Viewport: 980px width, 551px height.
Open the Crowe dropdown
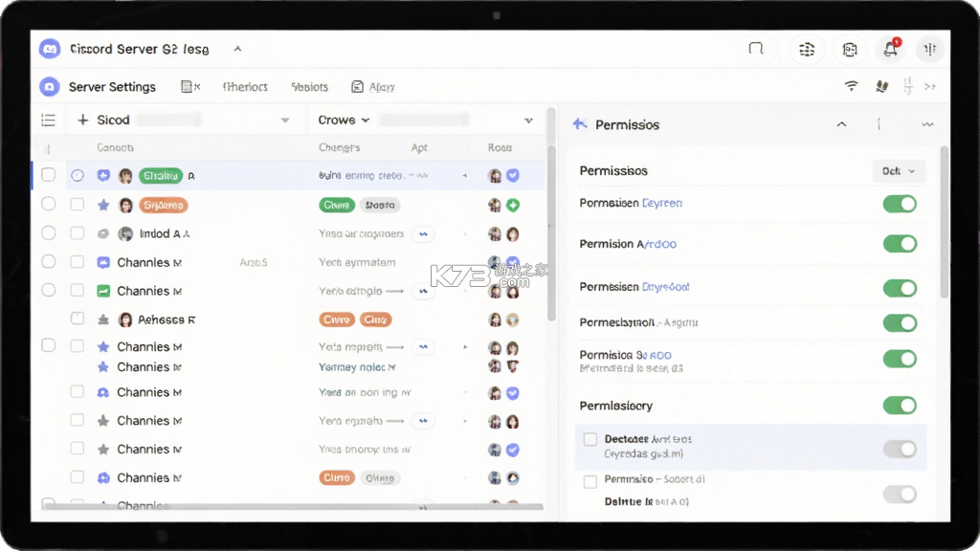pyautogui.click(x=344, y=120)
